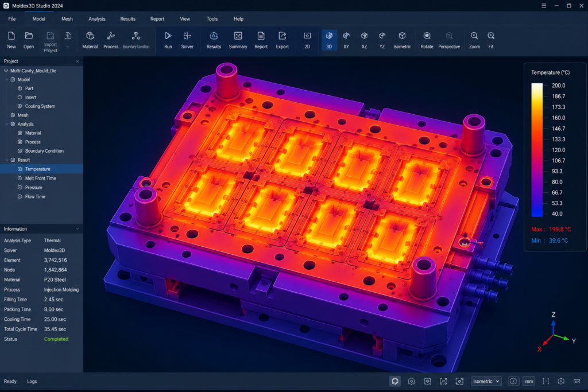Viewport: 588px width, 392px height.
Task: Open the Boundary Condition toolbar tool
Action: pos(136,40)
